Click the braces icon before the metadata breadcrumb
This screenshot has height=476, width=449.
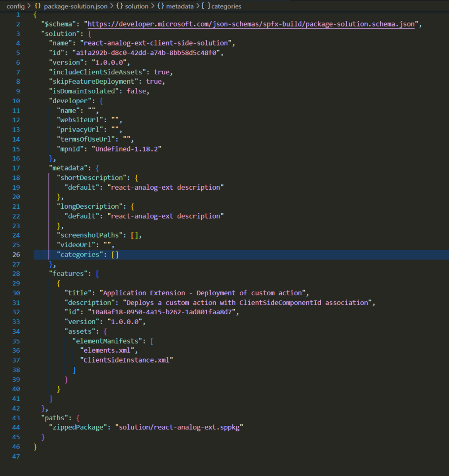click(161, 7)
